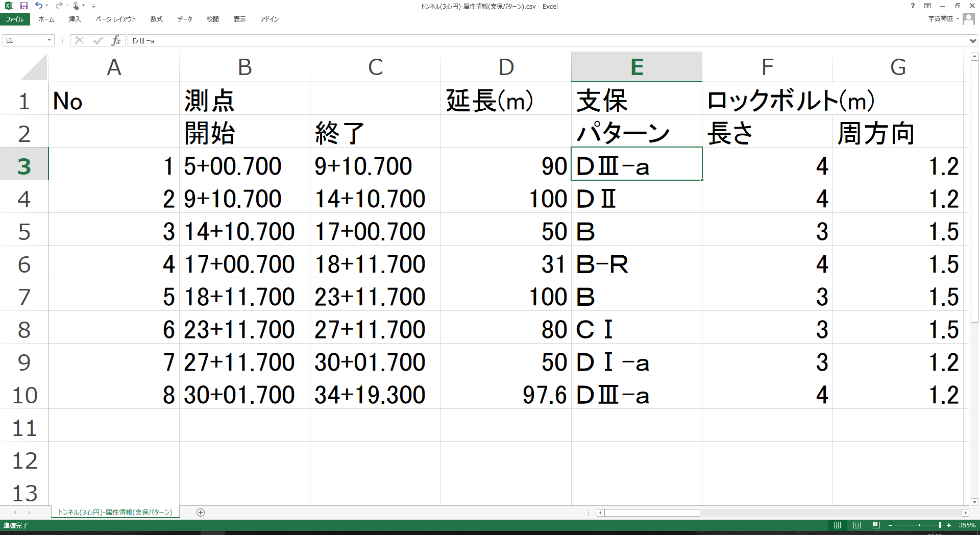Open the Customize Quick Access Toolbar dropdown
980x535 pixels.
pyautogui.click(x=93, y=6)
